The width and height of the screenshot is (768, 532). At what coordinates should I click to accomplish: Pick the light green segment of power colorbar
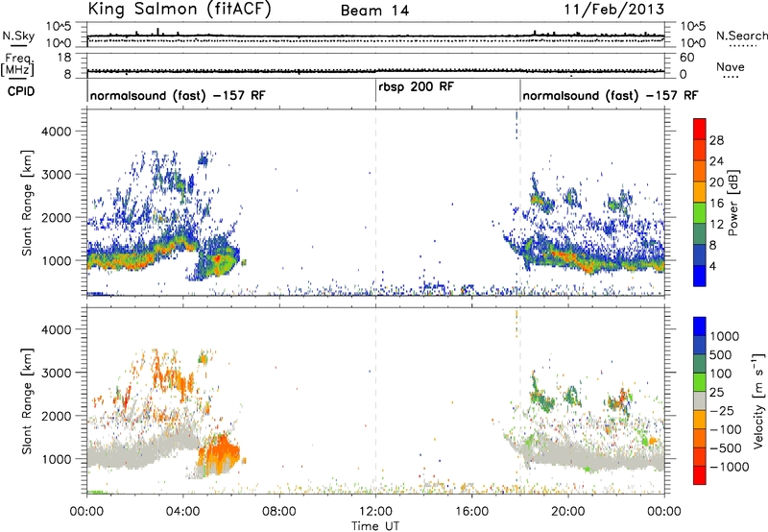point(700,213)
